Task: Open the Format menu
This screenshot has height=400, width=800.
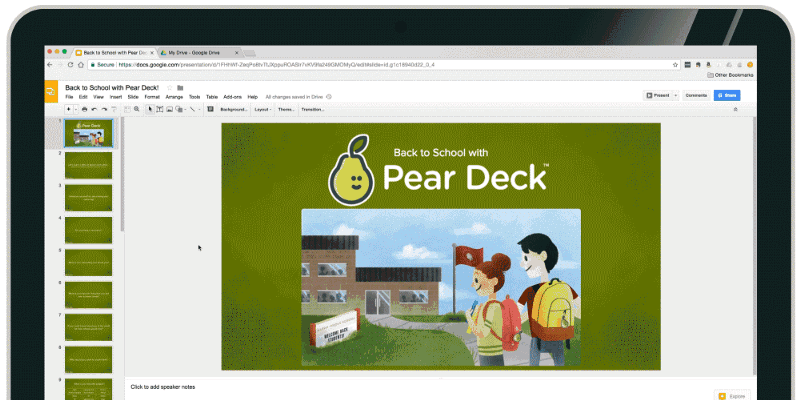Action: (152, 97)
